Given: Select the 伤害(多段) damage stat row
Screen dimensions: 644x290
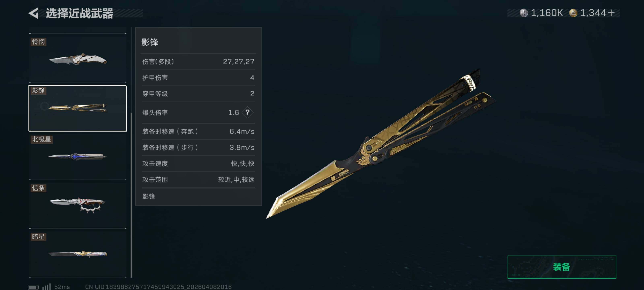Looking at the screenshot, I should [x=198, y=62].
